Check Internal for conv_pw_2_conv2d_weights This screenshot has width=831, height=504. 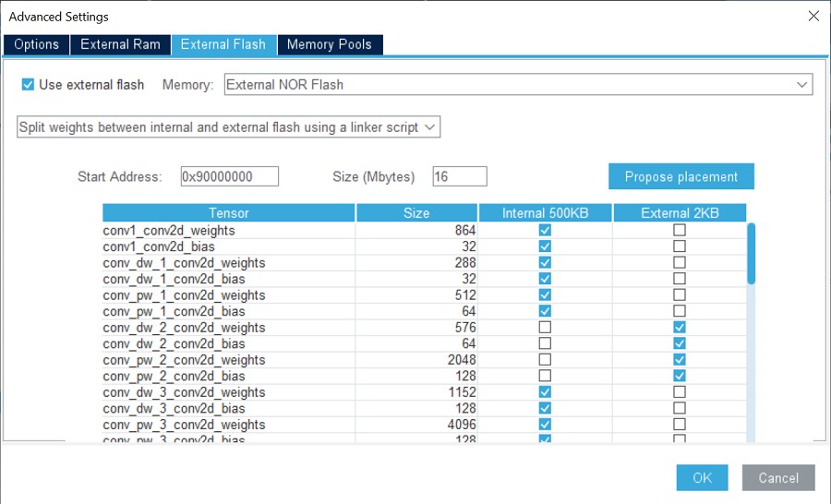[545, 359]
